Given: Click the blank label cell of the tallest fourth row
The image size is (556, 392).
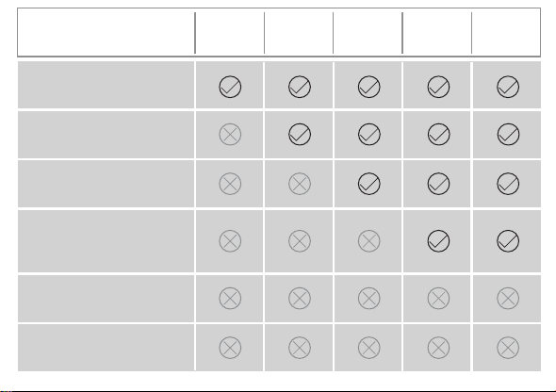Looking at the screenshot, I should [106, 241].
